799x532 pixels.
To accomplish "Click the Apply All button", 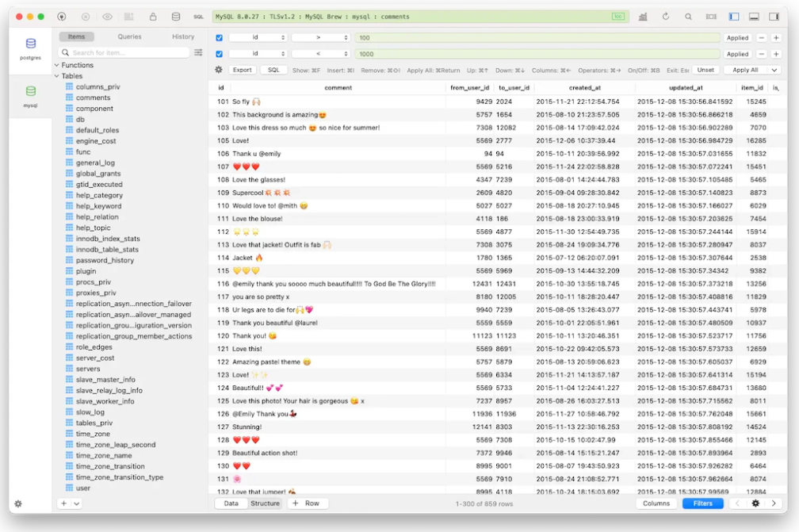I will click(745, 71).
